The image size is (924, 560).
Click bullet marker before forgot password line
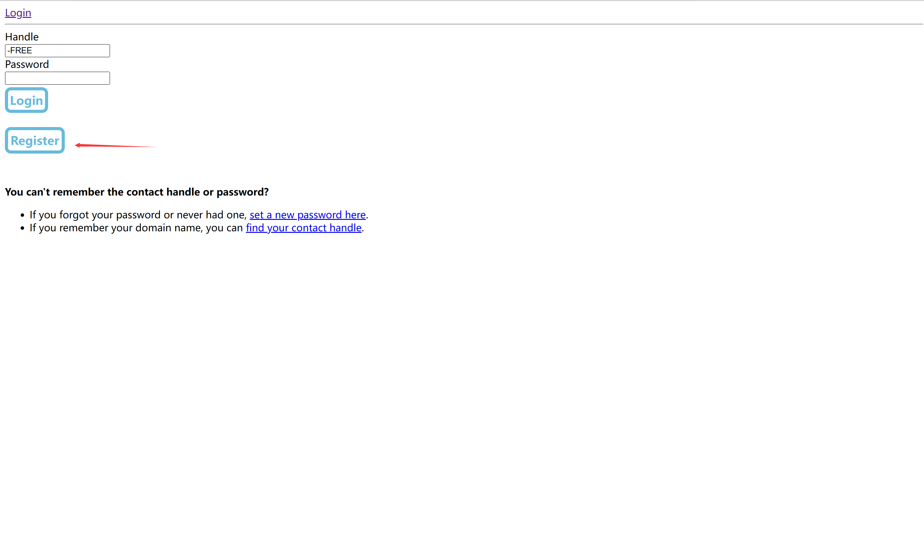click(23, 215)
